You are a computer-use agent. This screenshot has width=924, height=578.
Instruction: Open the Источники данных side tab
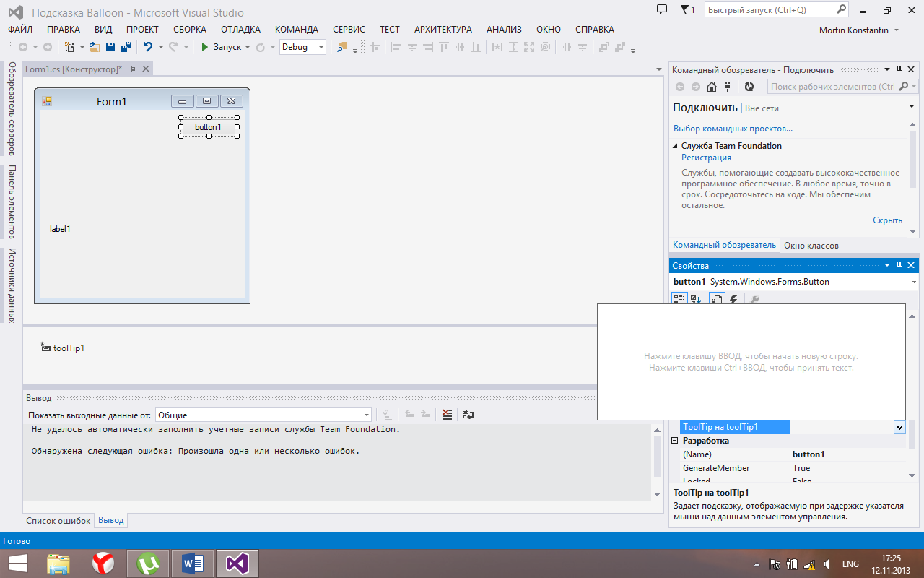(x=12, y=285)
